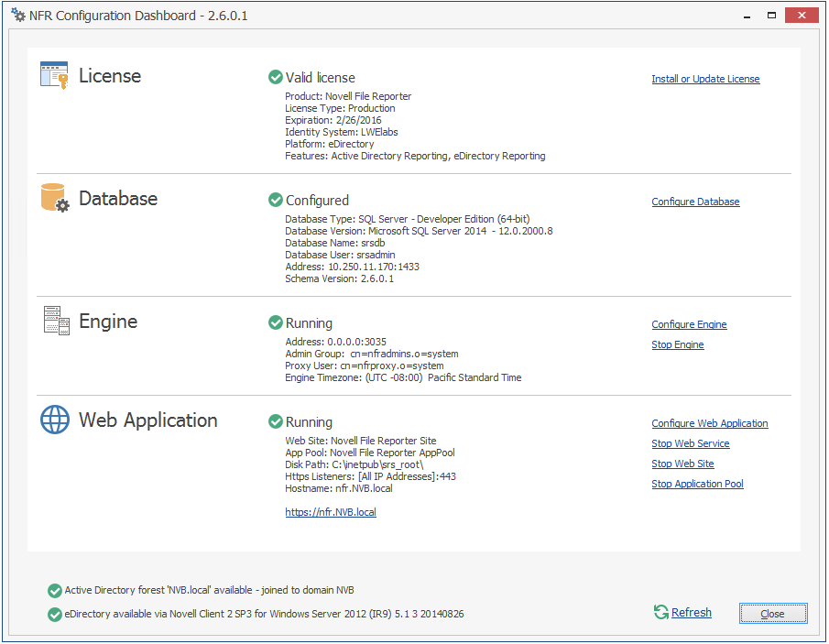Click the checkmark beside the eDirectory status message
The height and width of the screenshot is (644, 829).
54,615
